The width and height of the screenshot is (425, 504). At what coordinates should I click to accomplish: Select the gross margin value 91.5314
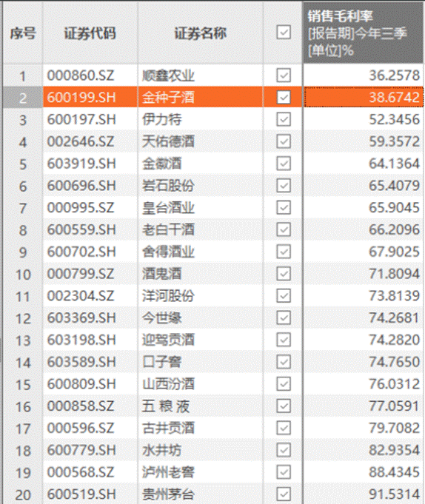click(394, 494)
